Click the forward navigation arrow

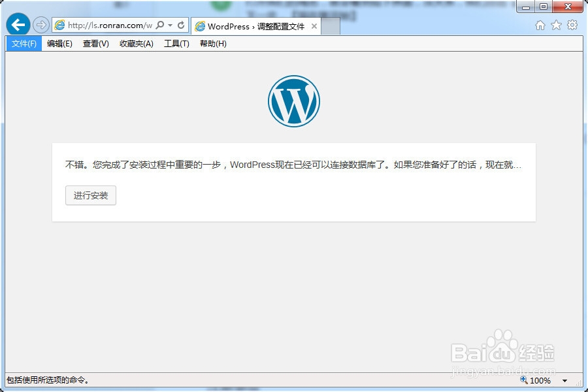[41, 25]
